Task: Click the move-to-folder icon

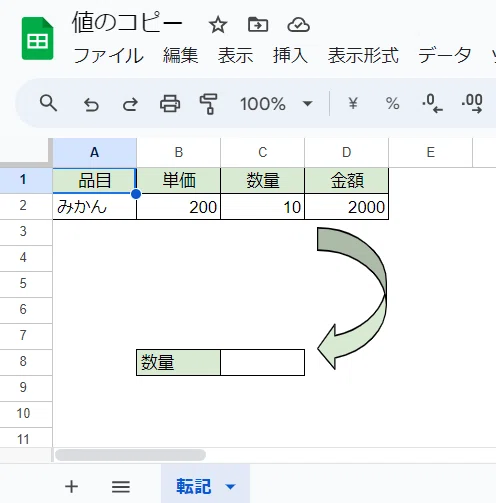Action: (x=258, y=25)
